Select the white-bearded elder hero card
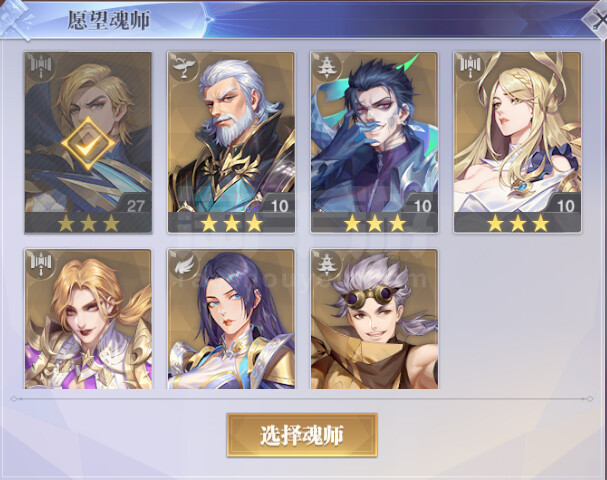This screenshot has height=480, width=607. (x=231, y=142)
